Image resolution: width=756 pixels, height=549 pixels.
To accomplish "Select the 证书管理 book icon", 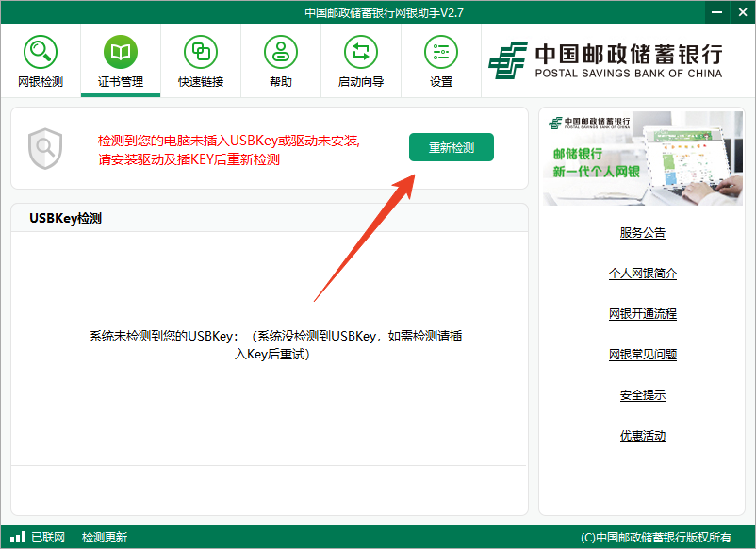I will tap(121, 52).
